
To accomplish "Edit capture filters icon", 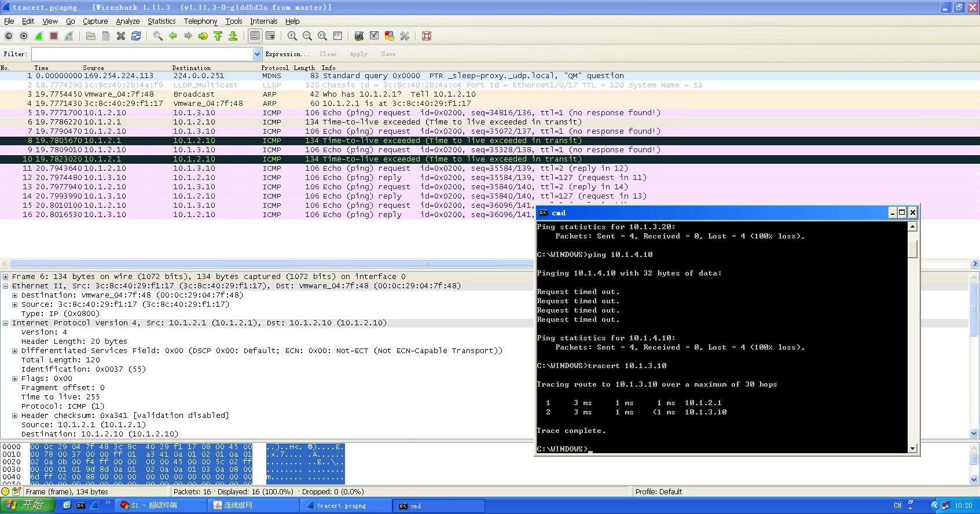I will point(359,36).
